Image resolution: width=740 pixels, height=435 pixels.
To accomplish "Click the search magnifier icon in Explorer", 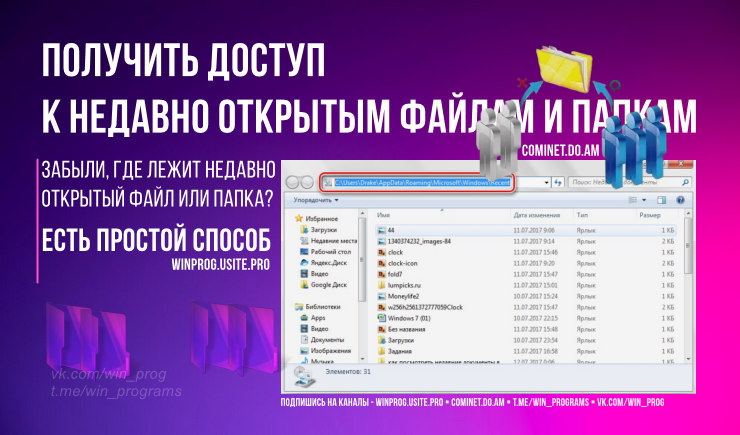I will pos(684,184).
